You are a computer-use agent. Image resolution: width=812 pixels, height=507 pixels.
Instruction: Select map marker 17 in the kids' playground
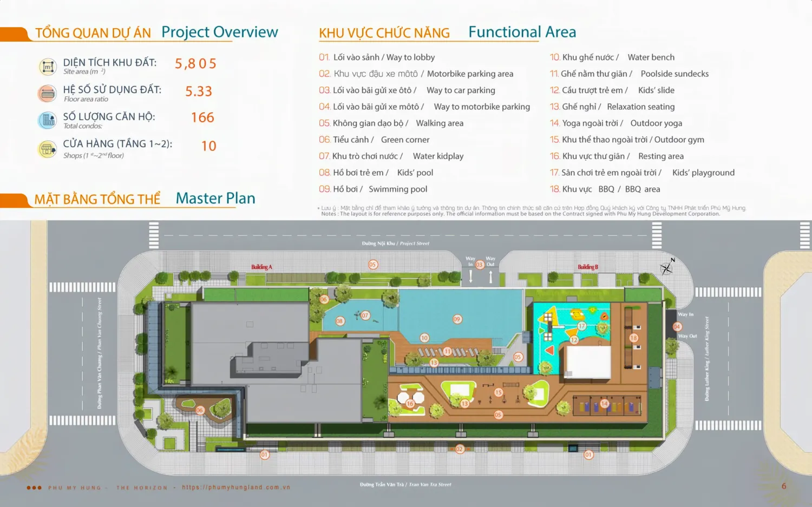582,326
